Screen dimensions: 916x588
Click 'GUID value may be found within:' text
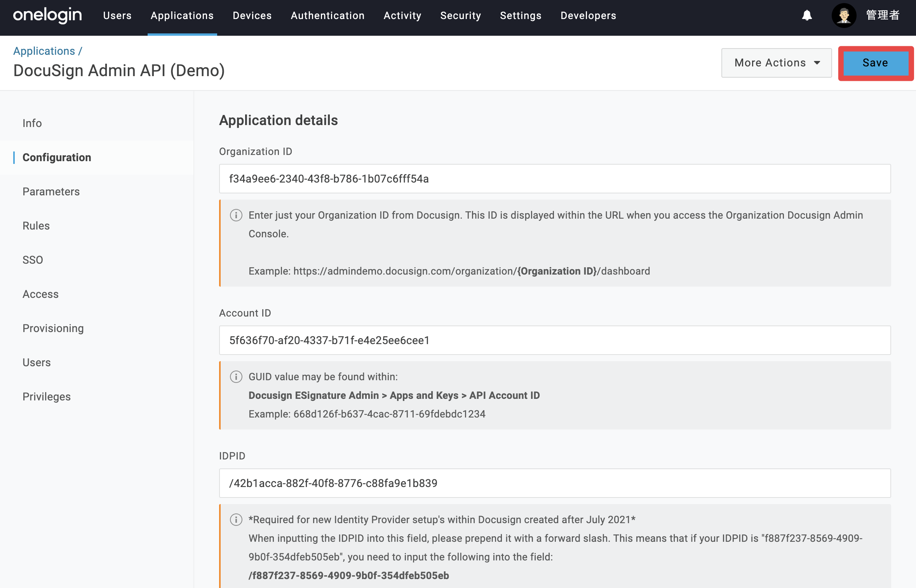[x=323, y=377]
